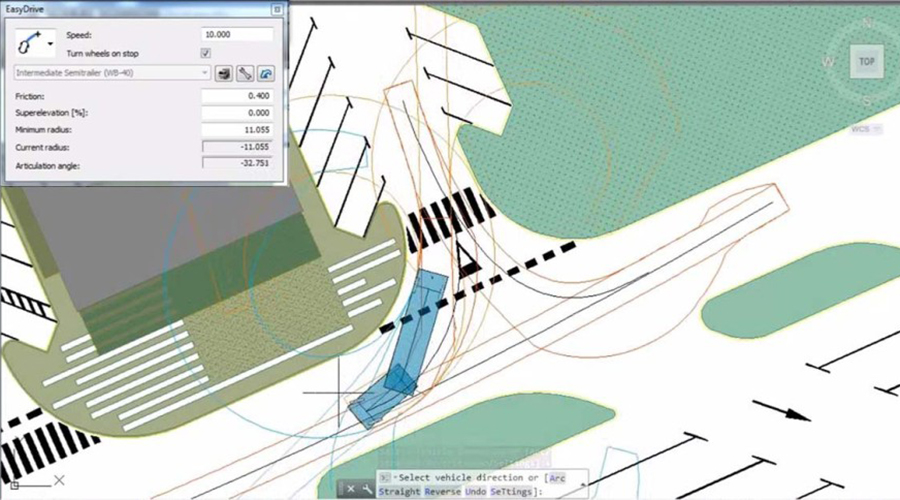Image resolution: width=900 pixels, height=500 pixels.
Task: Select the Straight command option
Action: click(x=399, y=492)
